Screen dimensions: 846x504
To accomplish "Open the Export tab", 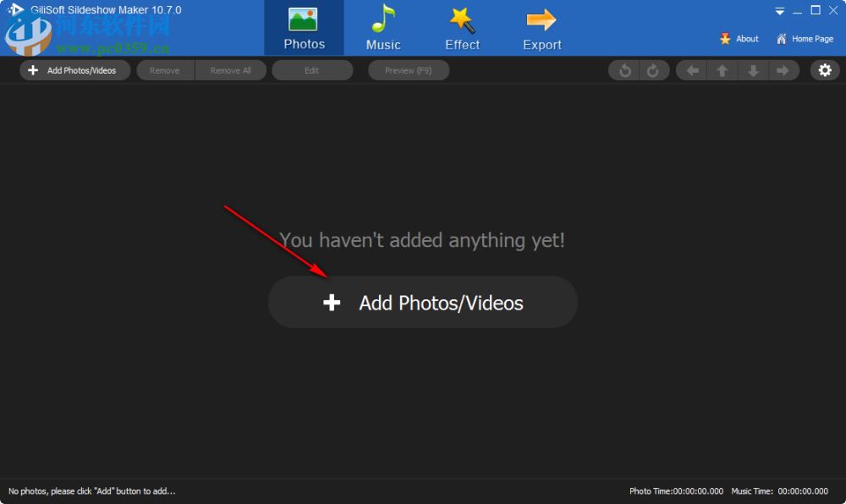I will [x=541, y=27].
